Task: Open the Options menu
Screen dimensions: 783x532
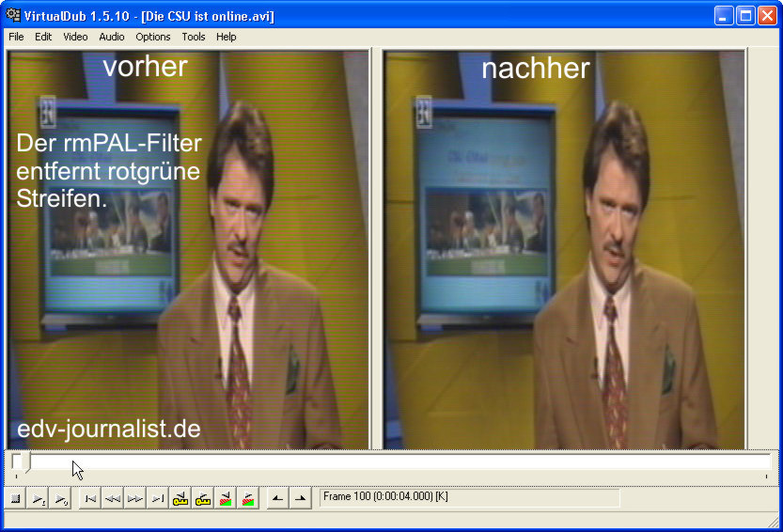Action: click(x=153, y=37)
